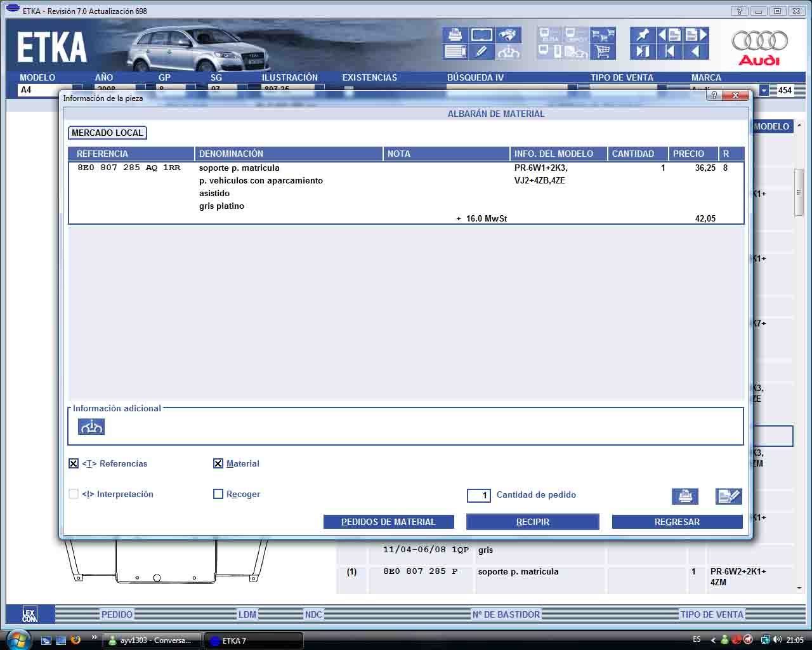The height and width of the screenshot is (650, 812).
Task: Click the multiple shopping carts icon
Action: pyautogui.click(x=603, y=35)
